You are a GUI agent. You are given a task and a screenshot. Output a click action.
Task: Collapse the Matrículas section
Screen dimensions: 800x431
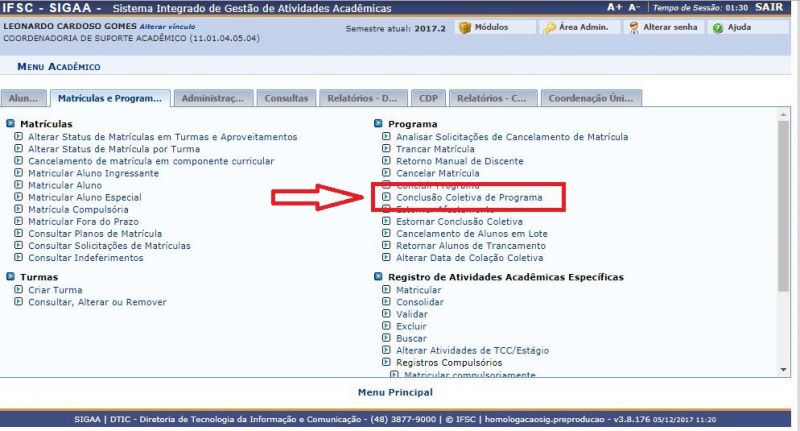[11, 124]
